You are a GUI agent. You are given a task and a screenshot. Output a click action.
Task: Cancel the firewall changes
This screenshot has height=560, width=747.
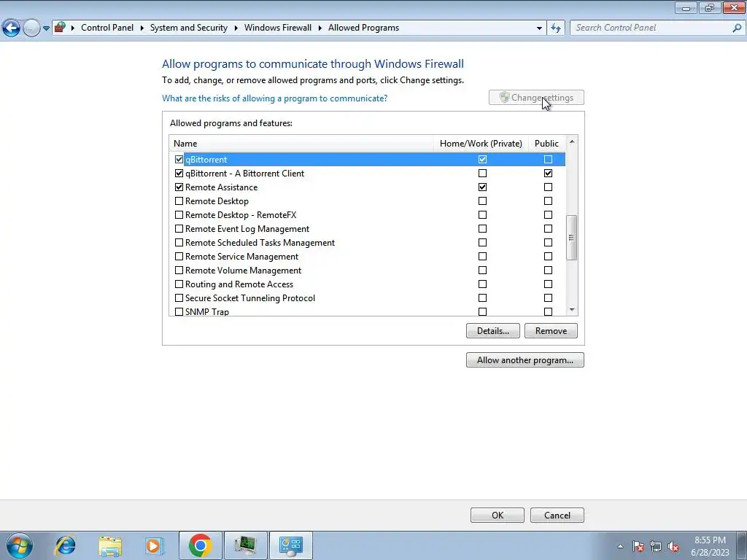[557, 516]
